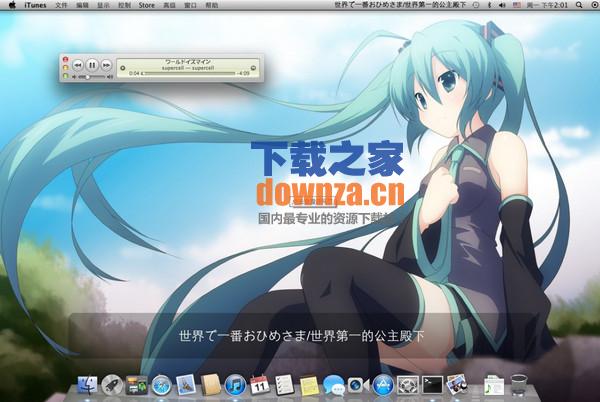Screen dimensions: 600x402
Task: Open the volume control in menu bar
Action: [x=502, y=5]
